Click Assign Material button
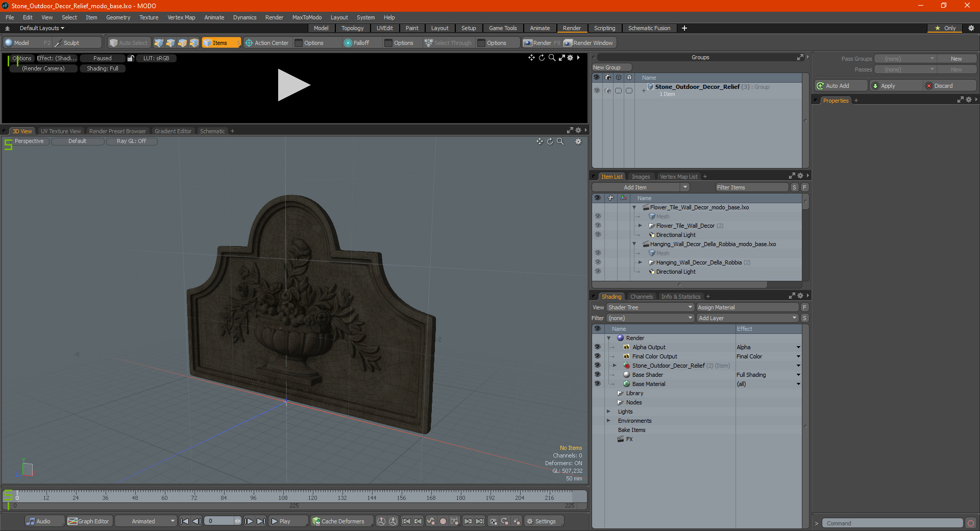The height and width of the screenshot is (531, 980). [747, 307]
